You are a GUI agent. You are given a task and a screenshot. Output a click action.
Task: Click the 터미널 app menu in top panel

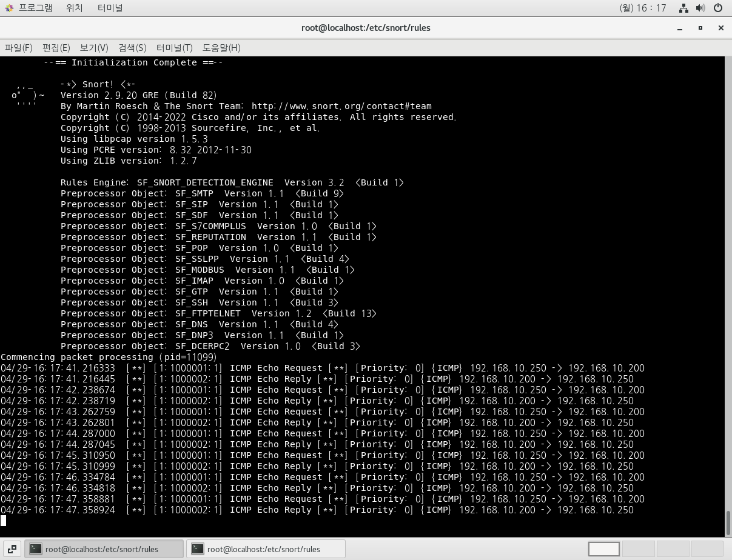click(x=110, y=8)
